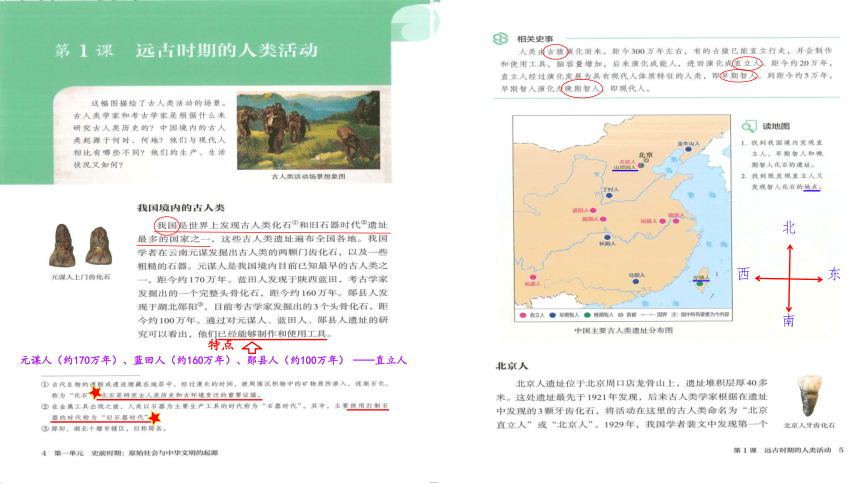This screenshot has width=860, height=484.
Task: Click the caption 古人类活动场景想象图
Action: pyautogui.click(x=308, y=176)
